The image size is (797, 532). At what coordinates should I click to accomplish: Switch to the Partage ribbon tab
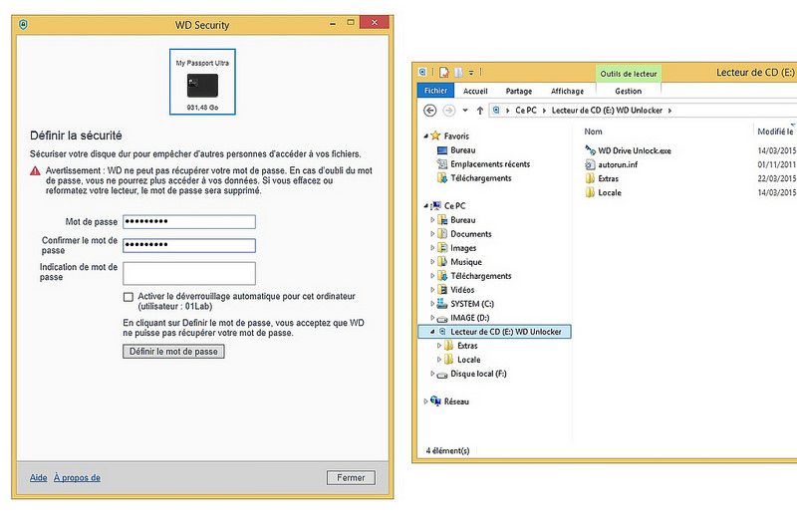tap(518, 91)
